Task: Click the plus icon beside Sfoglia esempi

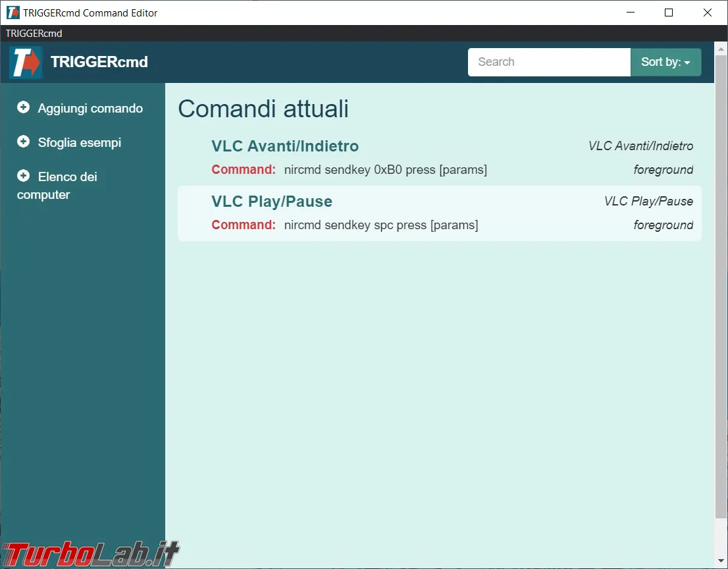Action: tap(23, 142)
